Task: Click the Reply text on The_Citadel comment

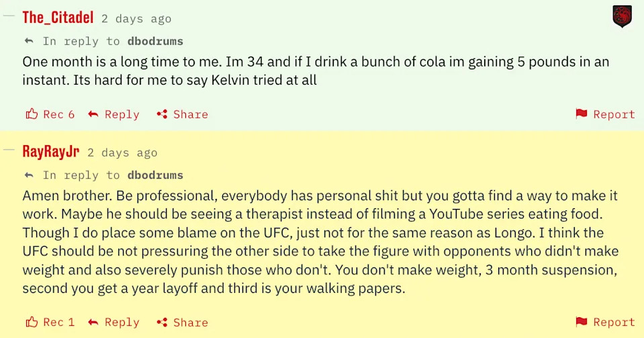Action: coord(122,114)
